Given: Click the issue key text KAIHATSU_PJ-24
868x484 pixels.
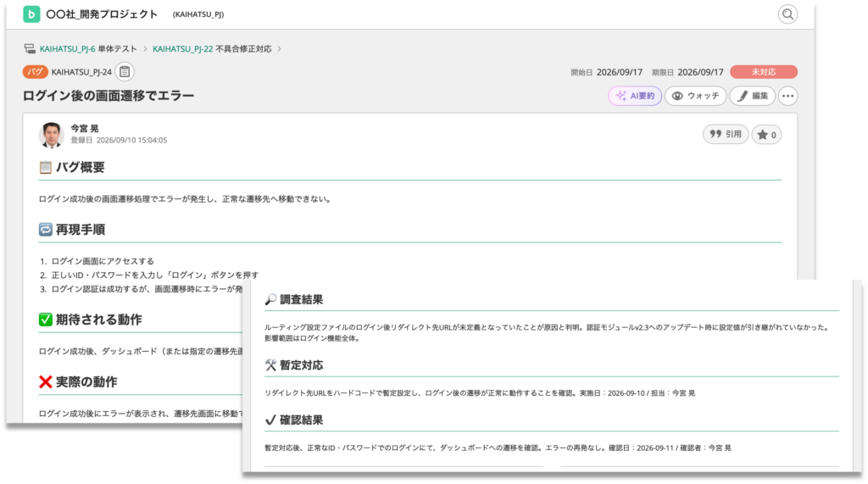Looking at the screenshot, I should [81, 72].
